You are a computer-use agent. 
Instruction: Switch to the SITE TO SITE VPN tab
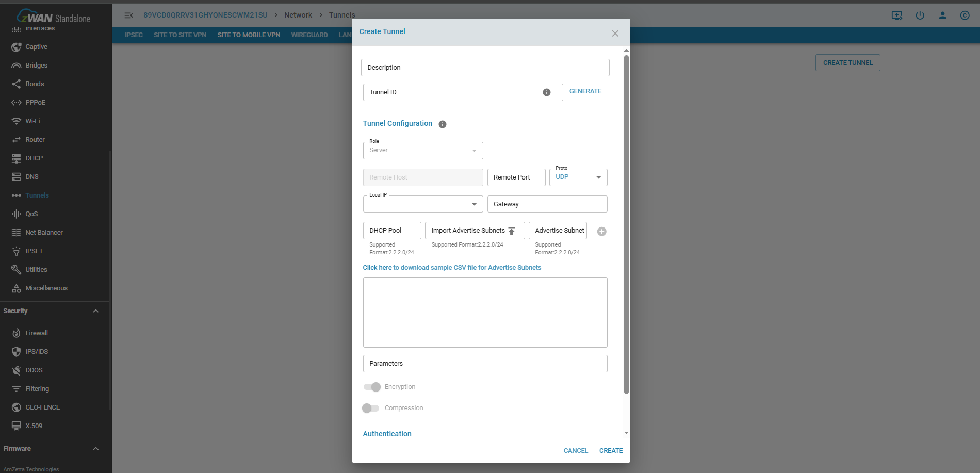point(179,35)
